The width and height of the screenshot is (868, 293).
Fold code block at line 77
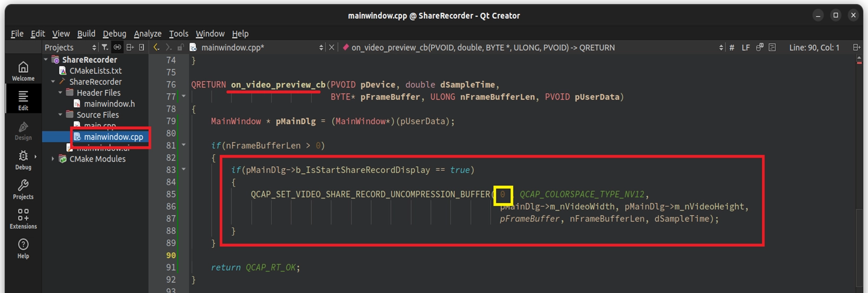coord(184,97)
